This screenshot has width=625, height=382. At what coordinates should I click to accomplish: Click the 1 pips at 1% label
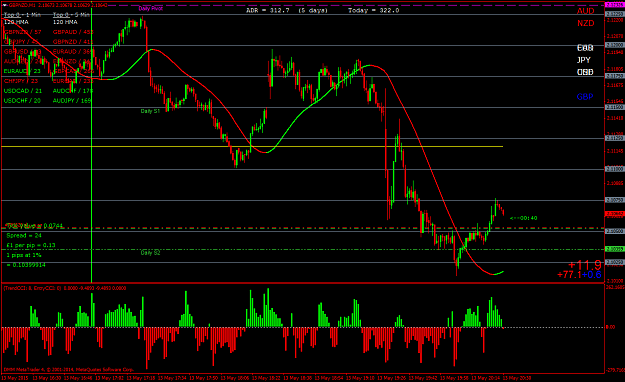(24, 255)
